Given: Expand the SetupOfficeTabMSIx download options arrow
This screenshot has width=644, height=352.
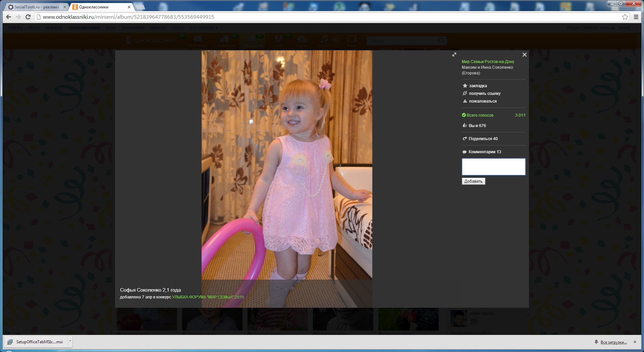Looking at the screenshot, I should (70, 342).
